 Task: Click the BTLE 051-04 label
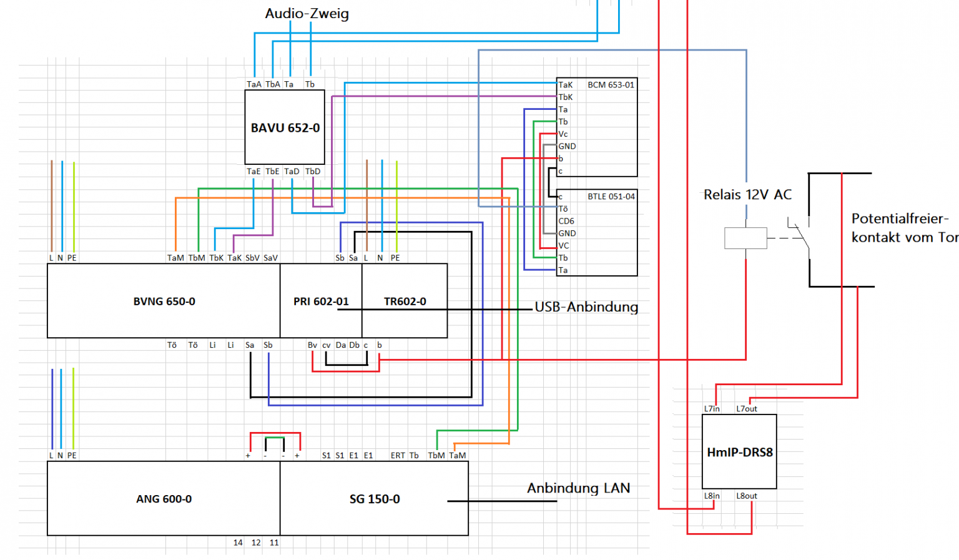[611, 197]
